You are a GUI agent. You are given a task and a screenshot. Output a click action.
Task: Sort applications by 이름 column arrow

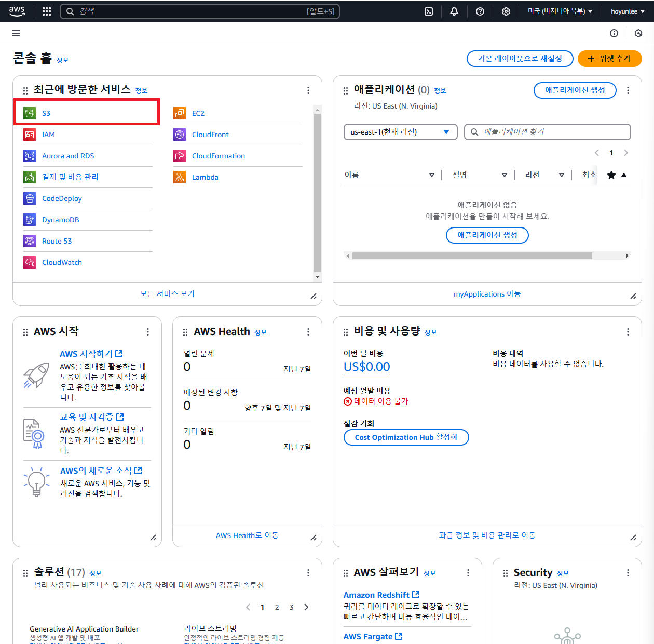(432, 175)
